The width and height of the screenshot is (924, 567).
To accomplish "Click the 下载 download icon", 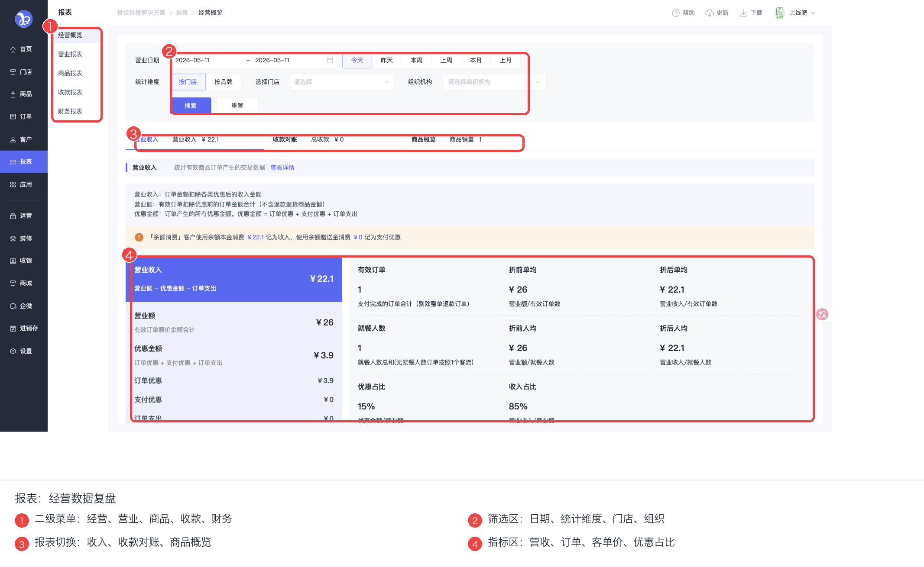I will coord(743,13).
